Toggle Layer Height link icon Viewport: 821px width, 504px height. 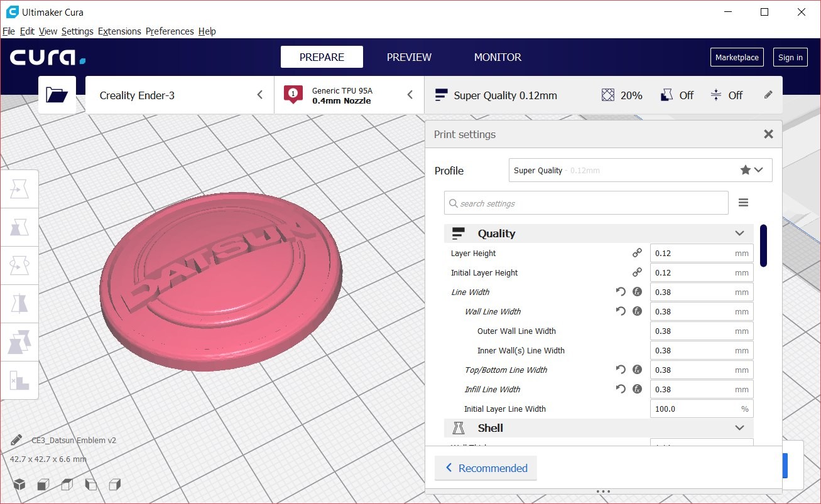click(x=637, y=253)
